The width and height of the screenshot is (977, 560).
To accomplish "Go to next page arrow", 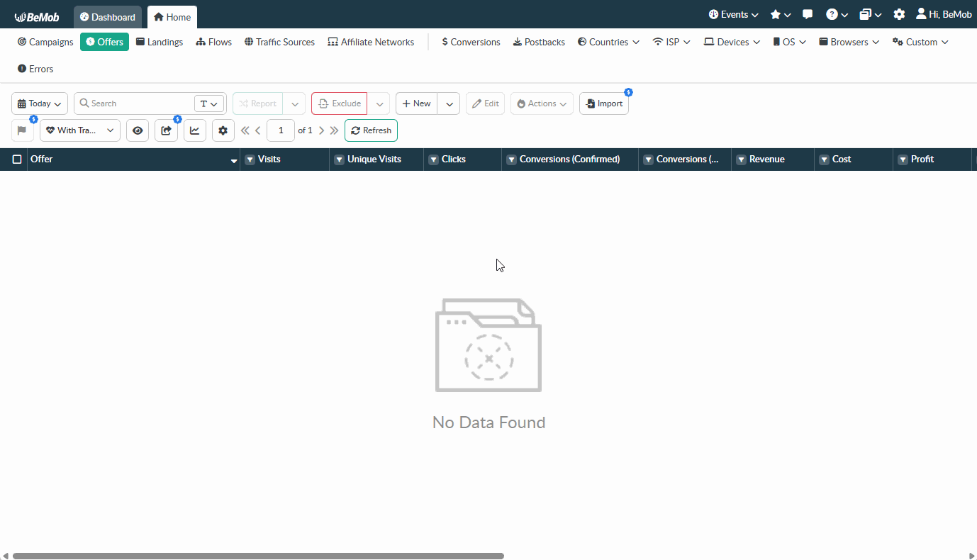I will 321,130.
